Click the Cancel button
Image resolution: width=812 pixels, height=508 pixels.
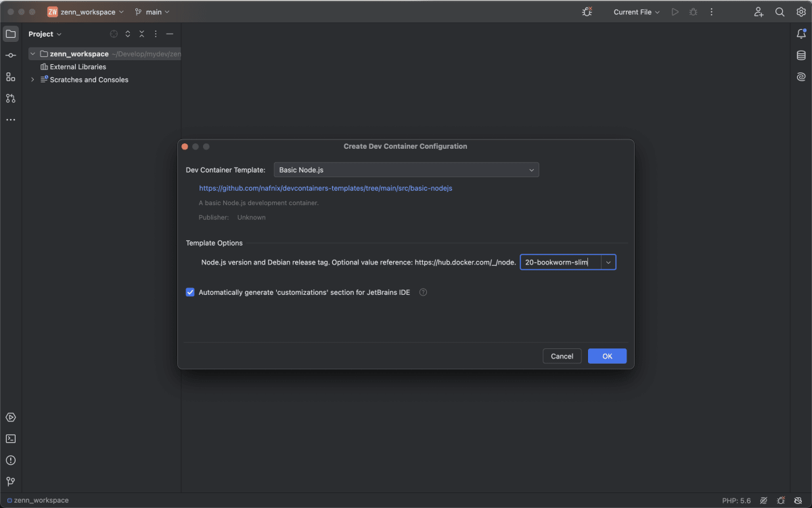(562, 356)
